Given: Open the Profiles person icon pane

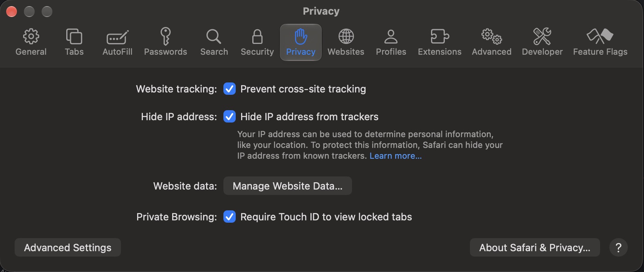Looking at the screenshot, I should click(x=391, y=42).
